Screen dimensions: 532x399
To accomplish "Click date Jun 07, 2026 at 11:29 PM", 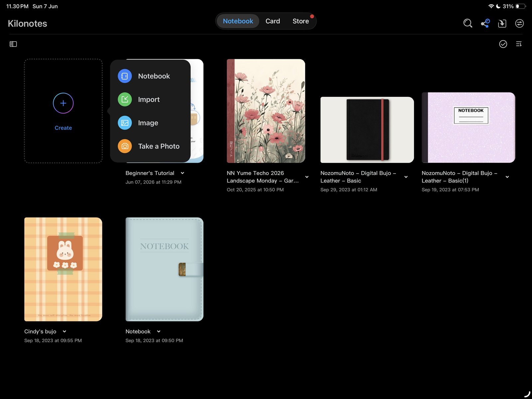I will tap(153, 182).
